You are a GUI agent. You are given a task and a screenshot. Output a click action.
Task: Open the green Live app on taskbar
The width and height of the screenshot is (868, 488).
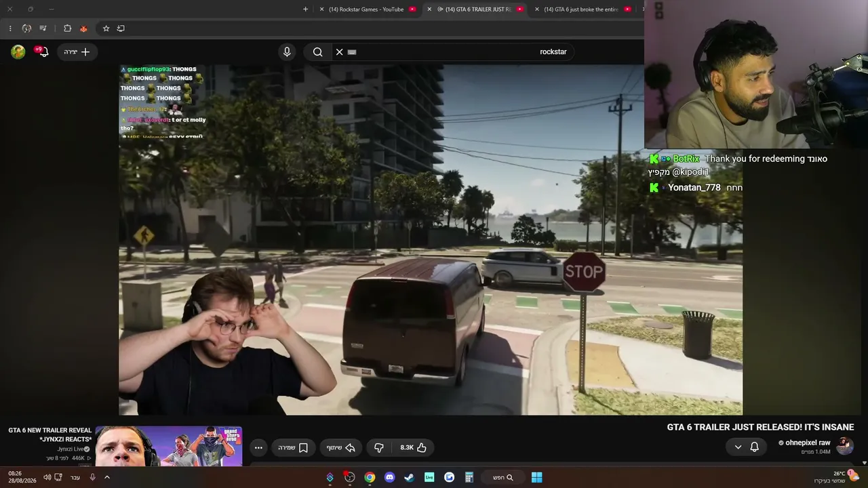point(429,477)
